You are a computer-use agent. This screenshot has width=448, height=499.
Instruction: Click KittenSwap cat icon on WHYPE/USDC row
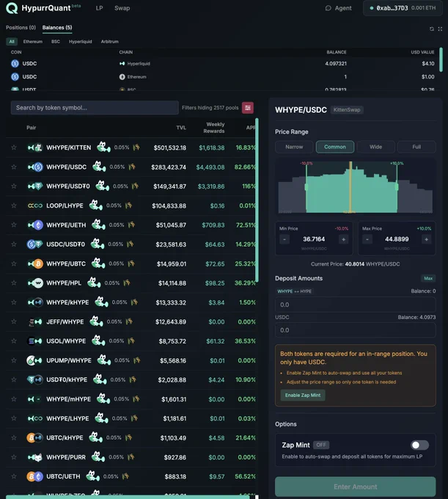[x=99, y=167]
